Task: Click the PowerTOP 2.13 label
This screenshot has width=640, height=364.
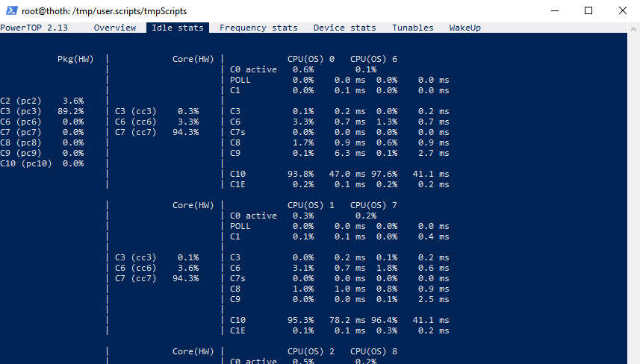Action: pyautogui.click(x=34, y=28)
